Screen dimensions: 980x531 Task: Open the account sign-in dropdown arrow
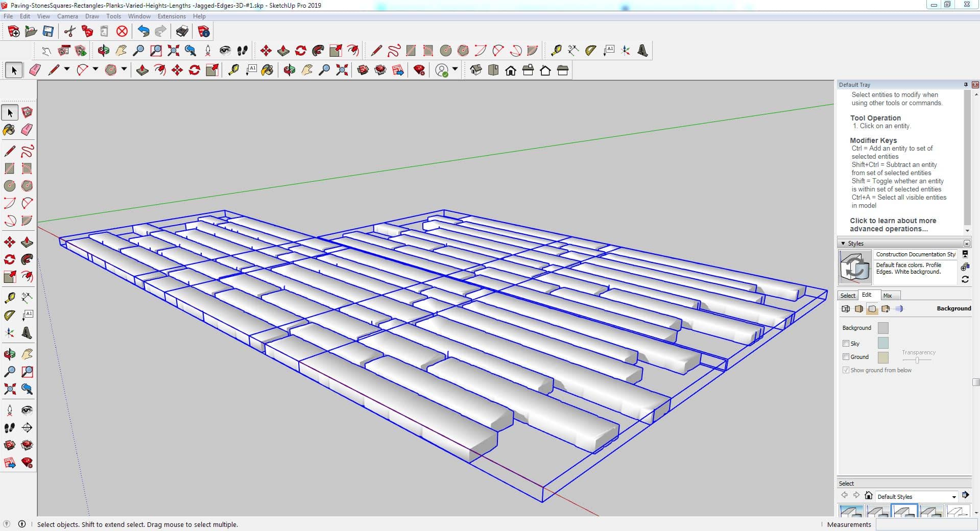click(x=455, y=69)
